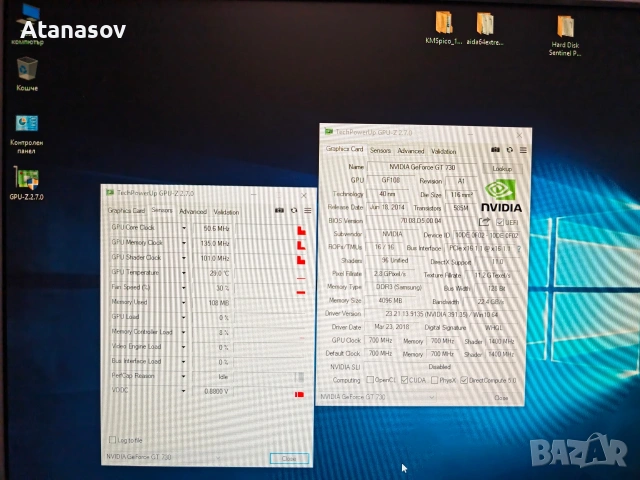Click the NVIDIA logo in GPU-Z

pyautogui.click(x=501, y=196)
